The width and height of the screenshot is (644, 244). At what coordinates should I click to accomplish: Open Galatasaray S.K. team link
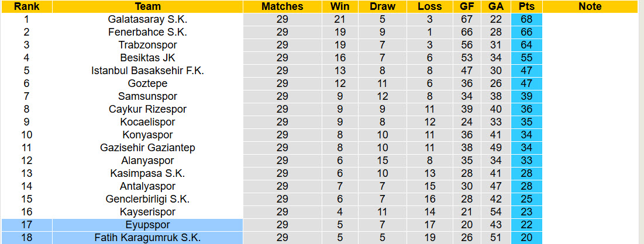pos(147,19)
